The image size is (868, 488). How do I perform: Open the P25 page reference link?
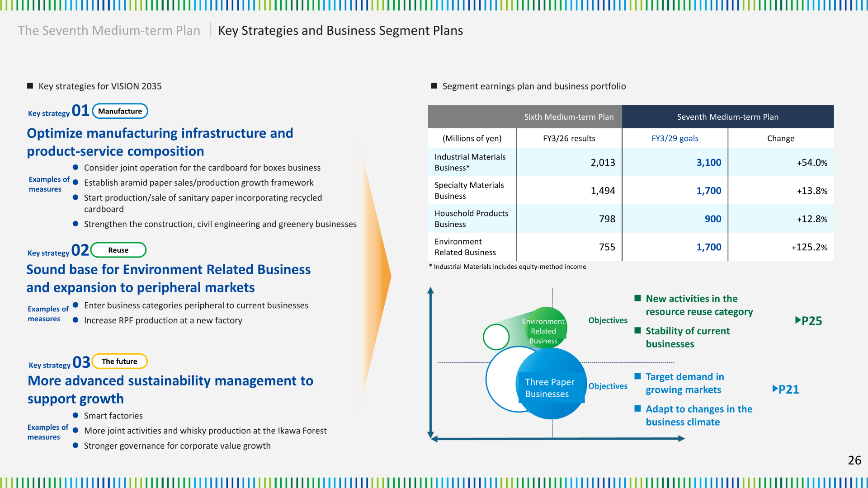(x=808, y=321)
